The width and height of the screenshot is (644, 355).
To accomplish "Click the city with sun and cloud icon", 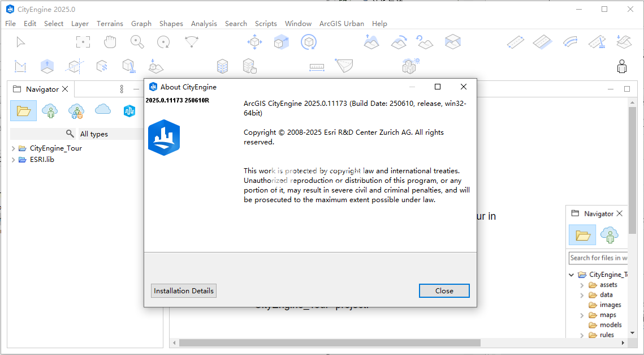I will pyautogui.click(x=410, y=66).
